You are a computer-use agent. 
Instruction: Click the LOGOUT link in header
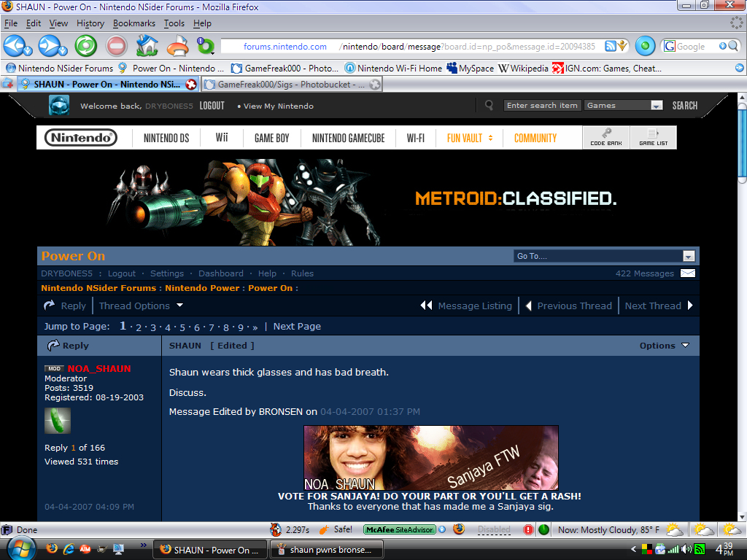(x=212, y=106)
